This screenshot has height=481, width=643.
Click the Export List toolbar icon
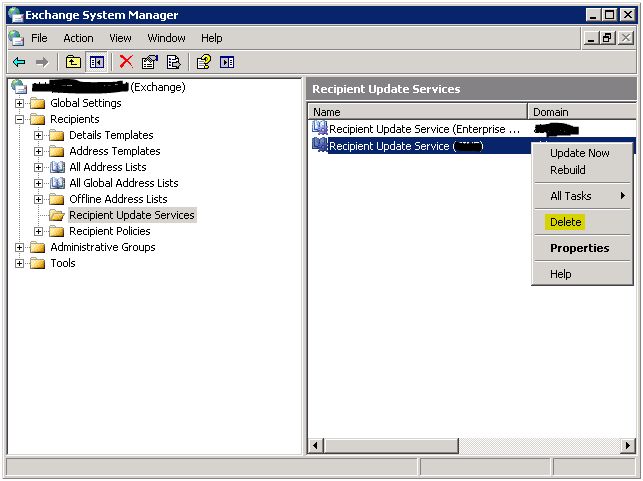coord(173,62)
